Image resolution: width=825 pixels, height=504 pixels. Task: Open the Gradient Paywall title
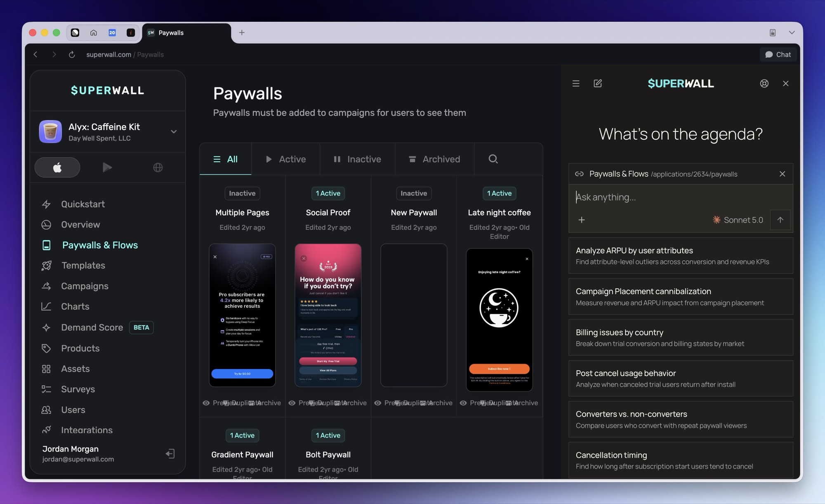pos(242,455)
